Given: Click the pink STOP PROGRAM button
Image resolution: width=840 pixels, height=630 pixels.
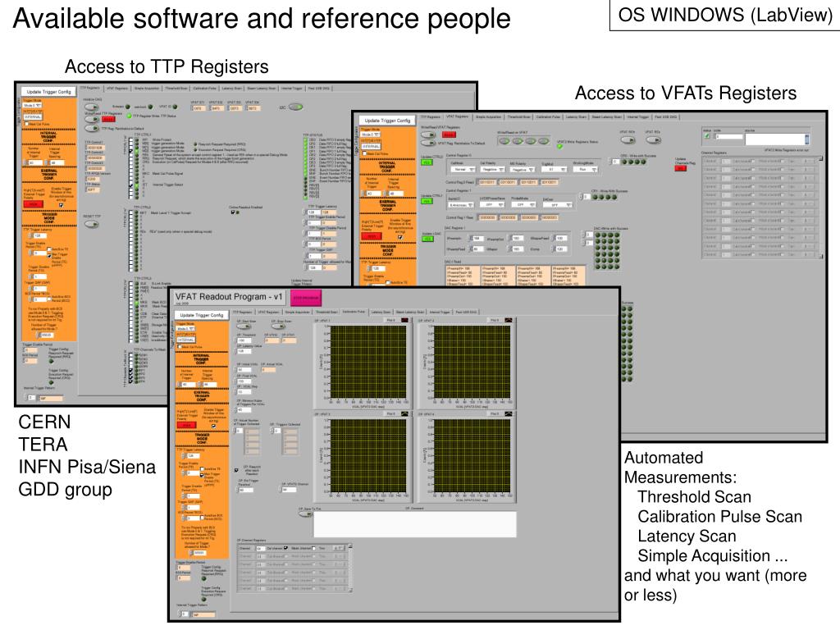Looking at the screenshot, I should (306, 298).
